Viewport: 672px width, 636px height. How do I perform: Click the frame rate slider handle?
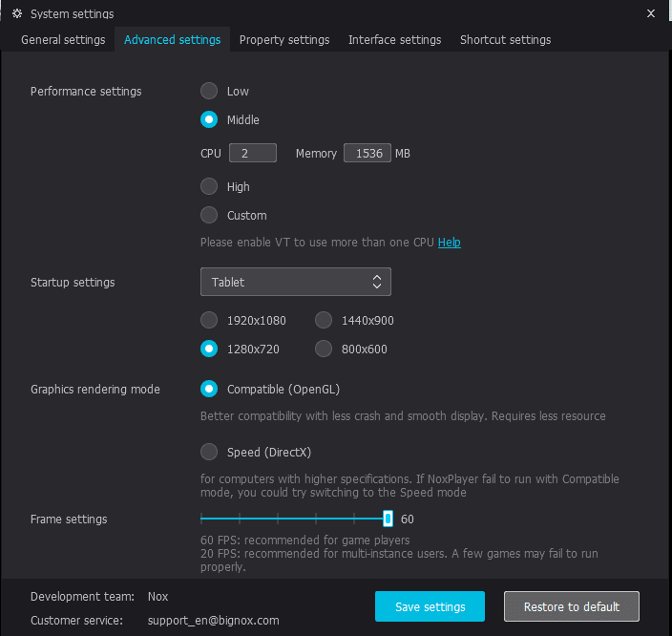pos(388,519)
